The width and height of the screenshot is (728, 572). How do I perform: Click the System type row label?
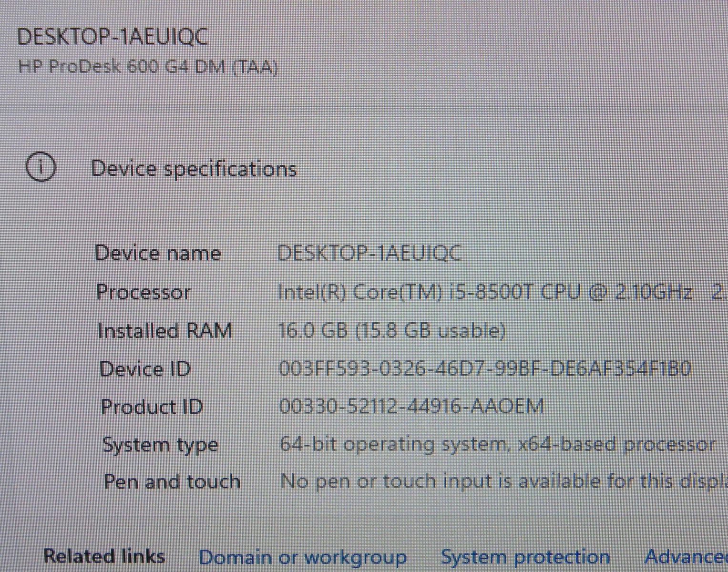point(160,445)
